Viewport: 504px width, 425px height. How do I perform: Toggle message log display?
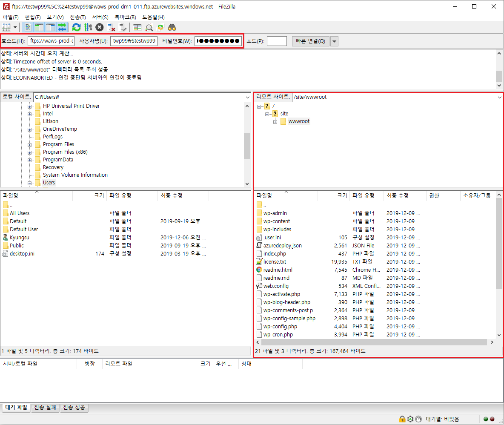pyautogui.click(x=28, y=28)
